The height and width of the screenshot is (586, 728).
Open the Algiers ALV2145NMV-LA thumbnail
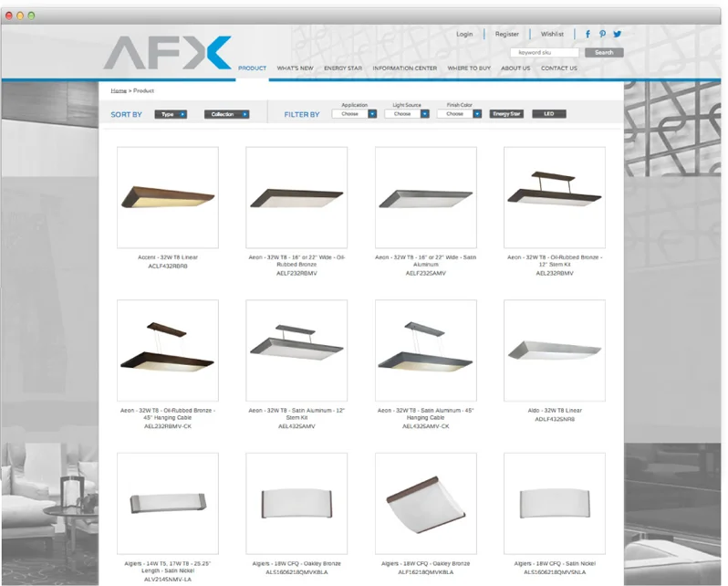[x=168, y=504]
